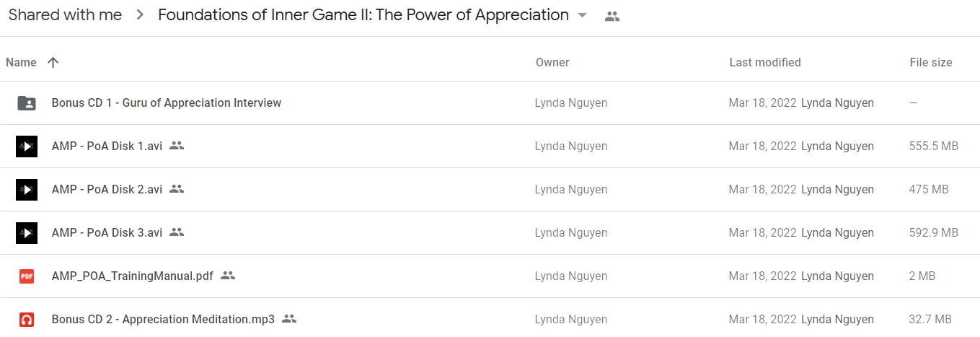Click the video thumbnail icon for PoA Disk 1.avi
980x337 pixels.
coord(27,146)
